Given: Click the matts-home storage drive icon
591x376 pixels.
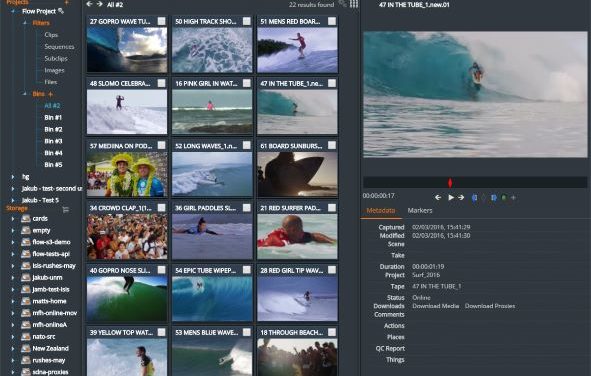Looking at the screenshot, I should (x=26, y=301).
